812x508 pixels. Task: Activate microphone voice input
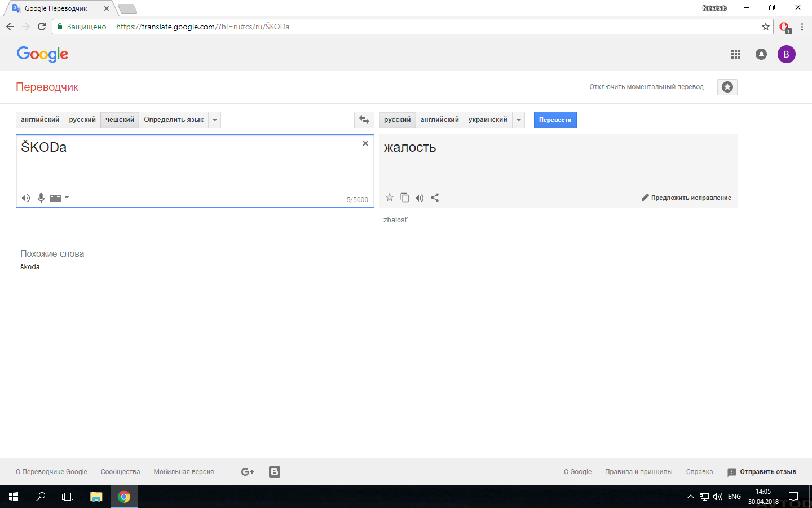point(41,198)
